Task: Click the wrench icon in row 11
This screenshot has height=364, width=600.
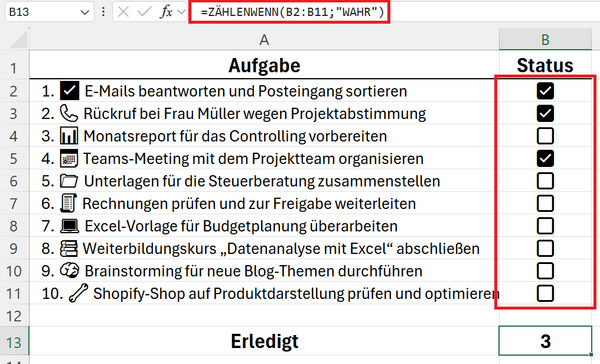Action: coord(78,293)
